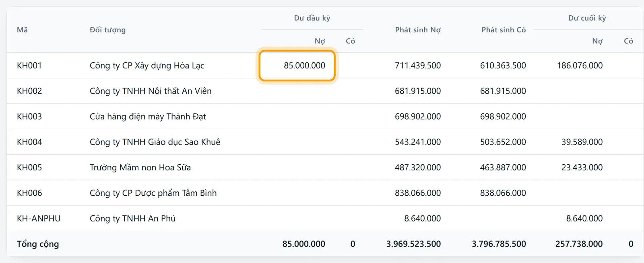The height and width of the screenshot is (263, 644).
Task: Click Nợ subheader under Dư đầu kỳ
Action: (320, 41)
